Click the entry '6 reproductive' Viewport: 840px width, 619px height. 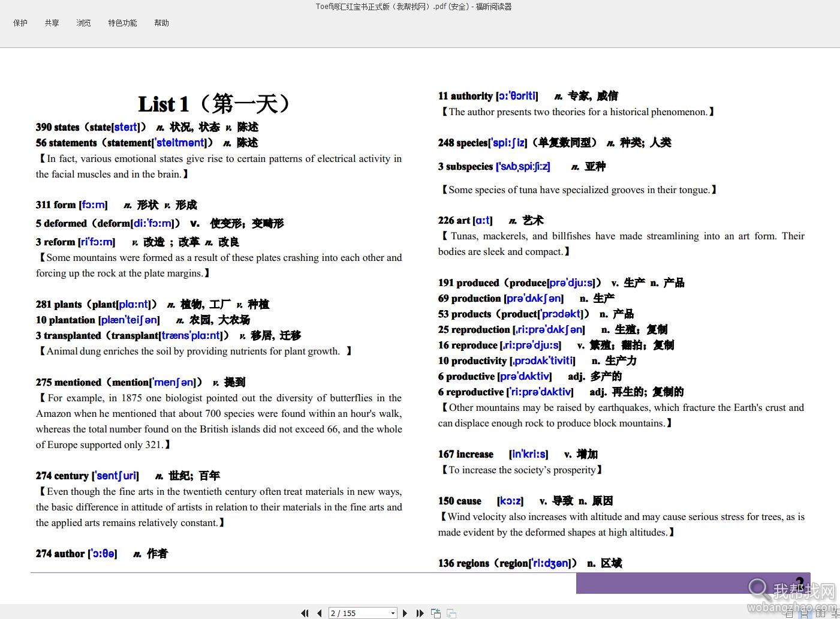(561, 392)
